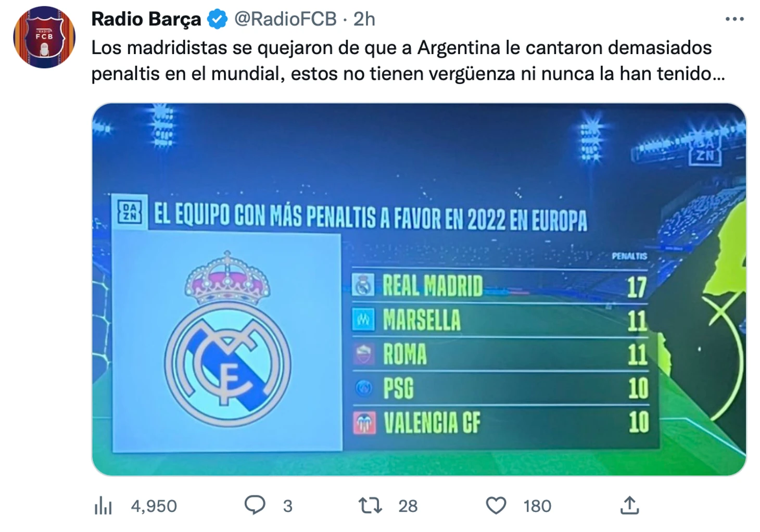
Task: Click the Real Madrid crest in image
Action: coord(227,338)
